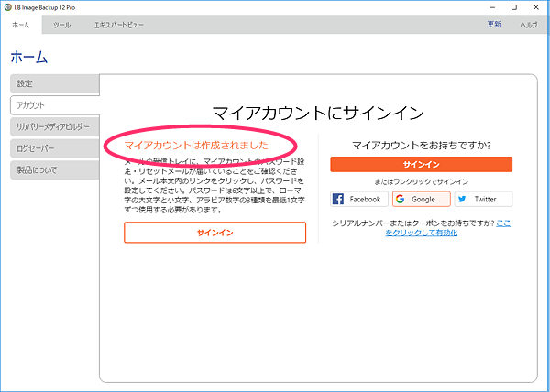Viewport: 550px width, 392px height.
Task: Select the 設定 sidebar item
Action: [x=55, y=84]
